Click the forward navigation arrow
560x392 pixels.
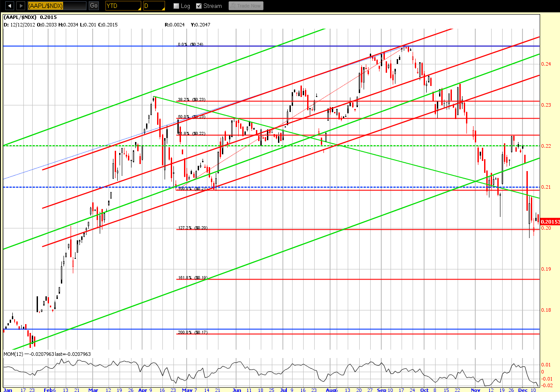click(20, 6)
